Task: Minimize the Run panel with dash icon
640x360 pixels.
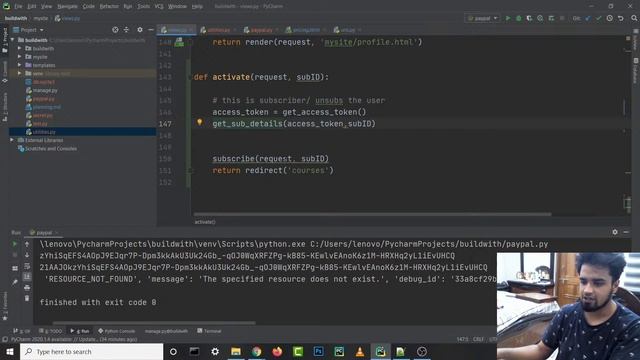Action: 626,232
